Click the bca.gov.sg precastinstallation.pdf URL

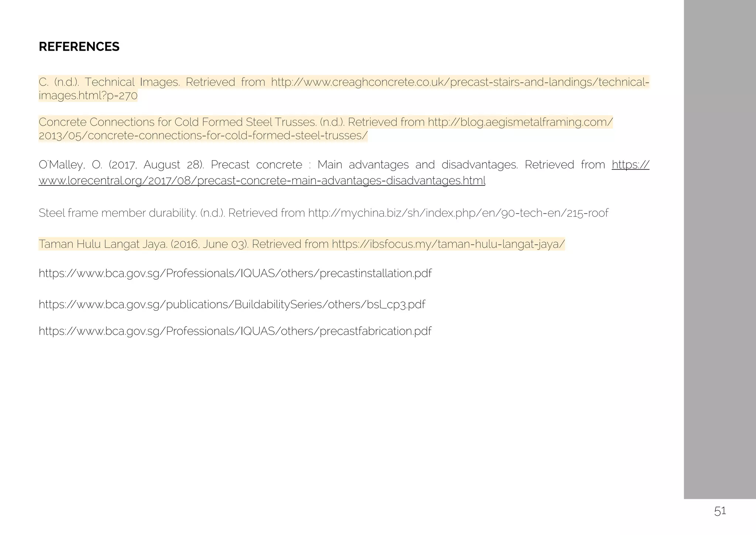point(235,273)
